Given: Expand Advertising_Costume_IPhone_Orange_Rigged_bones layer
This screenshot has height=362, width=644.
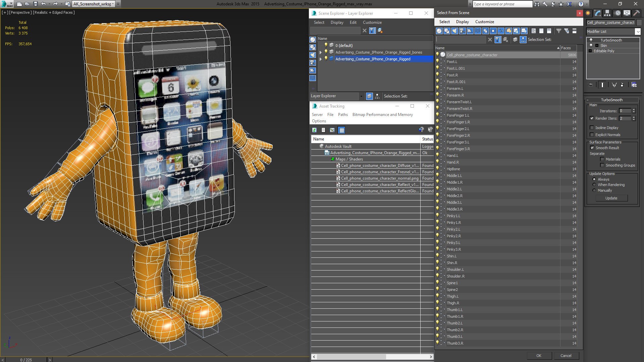Looking at the screenshot, I should pyautogui.click(x=321, y=52).
